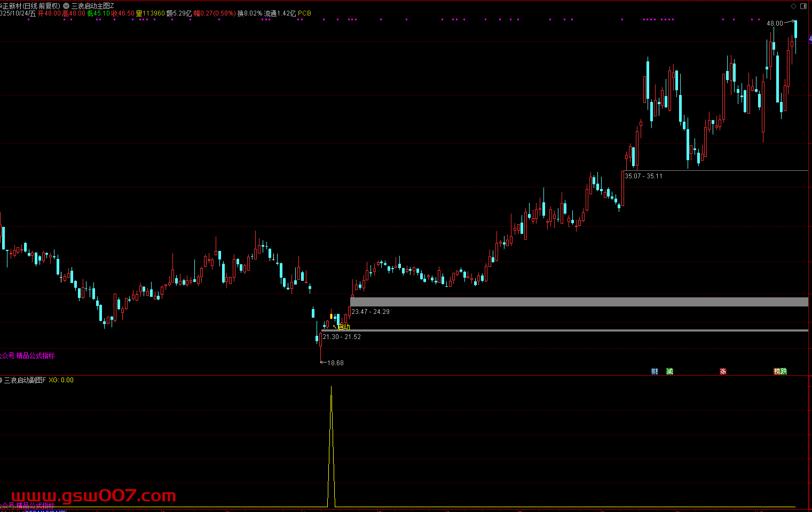
Task: Click the 48.00 high price label
Action: click(775, 23)
